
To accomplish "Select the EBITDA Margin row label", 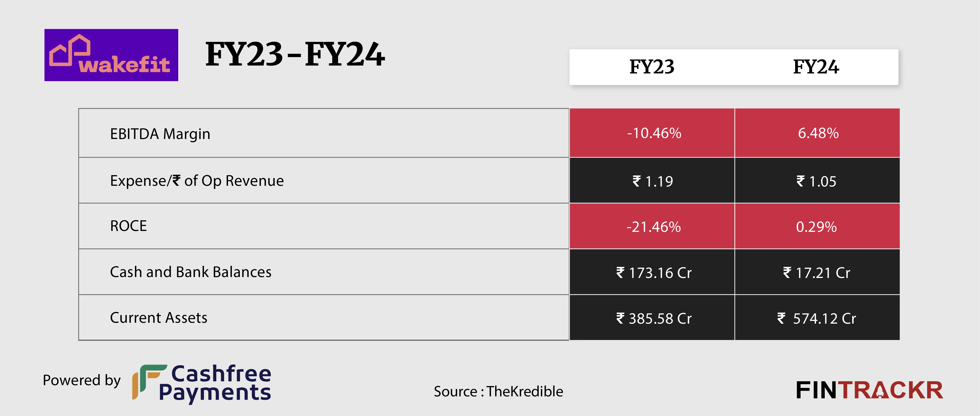I will coord(160,134).
